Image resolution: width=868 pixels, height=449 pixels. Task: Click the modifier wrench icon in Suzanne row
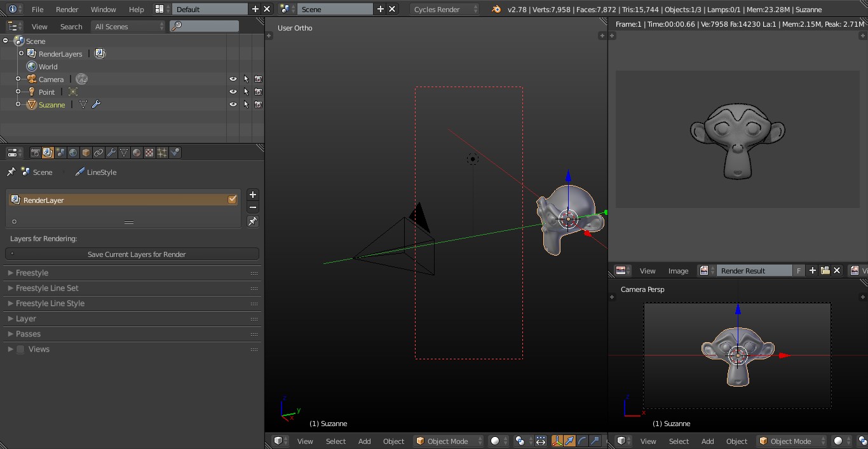click(96, 104)
